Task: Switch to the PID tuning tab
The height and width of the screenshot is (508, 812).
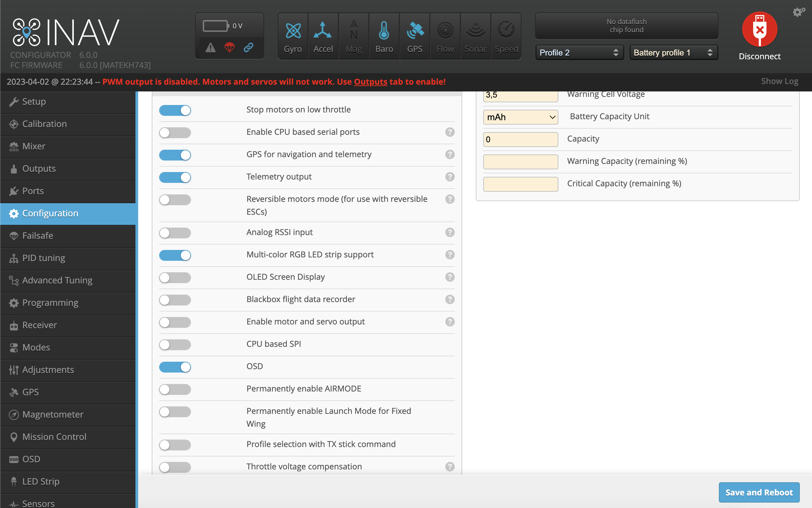Action: (x=43, y=258)
